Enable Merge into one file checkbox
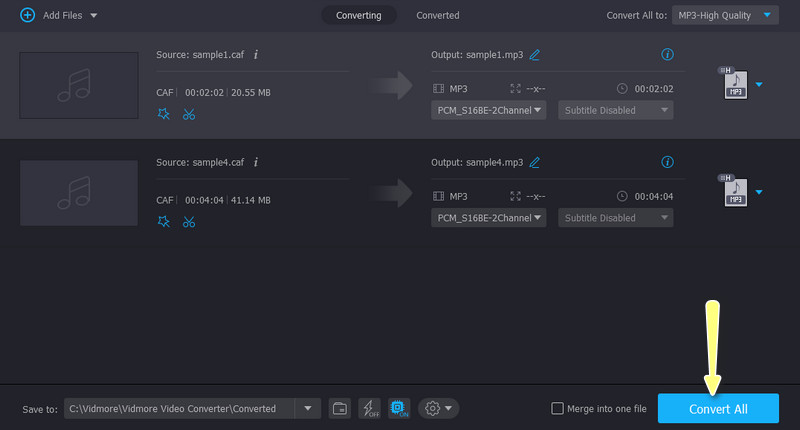Viewport: 800px width, 430px height. (558, 408)
